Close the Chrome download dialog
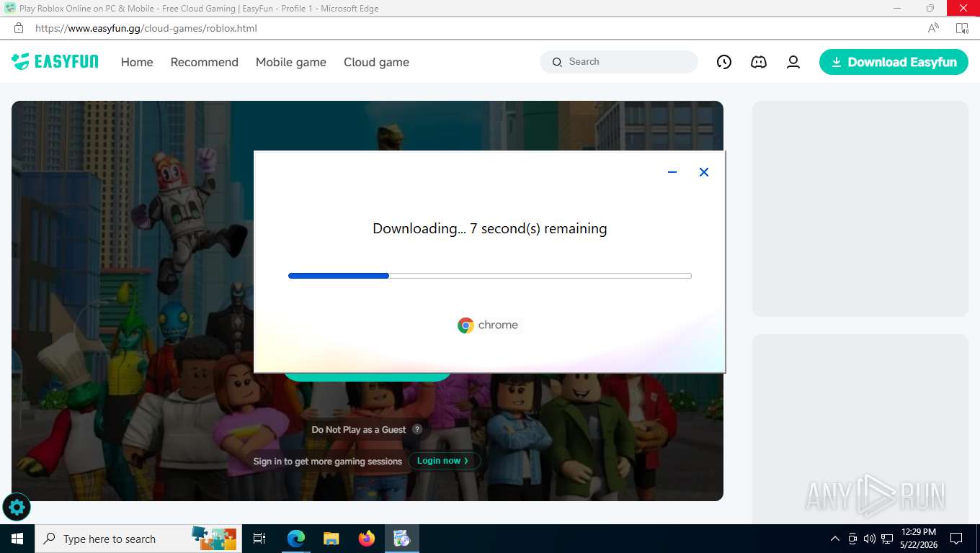The image size is (980, 553). pyautogui.click(x=704, y=172)
